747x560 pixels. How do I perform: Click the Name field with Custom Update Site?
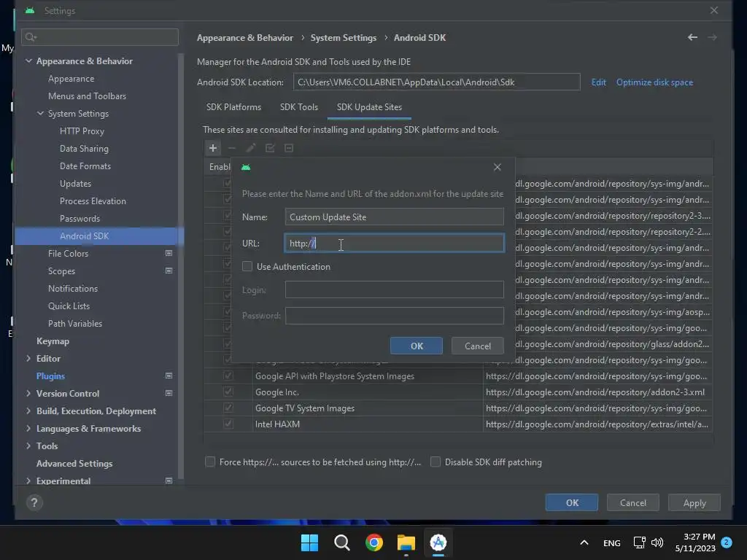[394, 217]
